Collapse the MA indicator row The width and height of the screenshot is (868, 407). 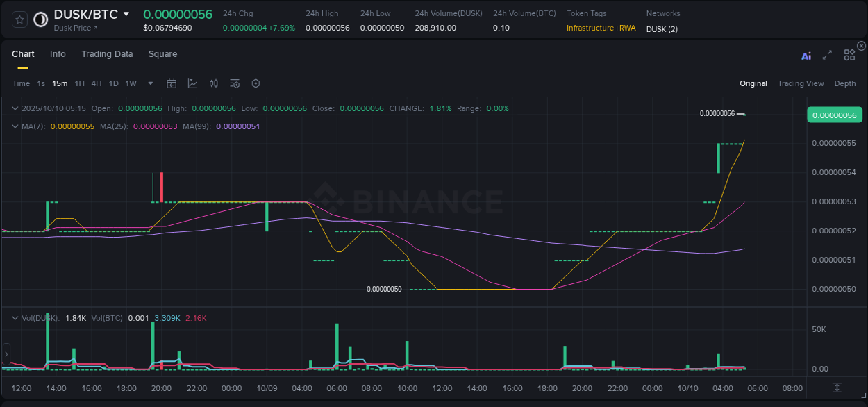click(15, 126)
